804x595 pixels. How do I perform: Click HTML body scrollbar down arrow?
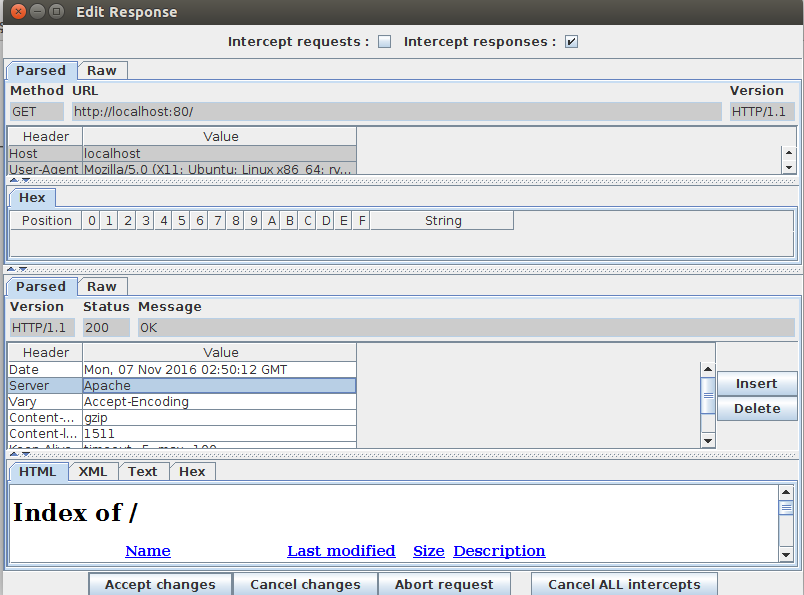click(x=786, y=554)
